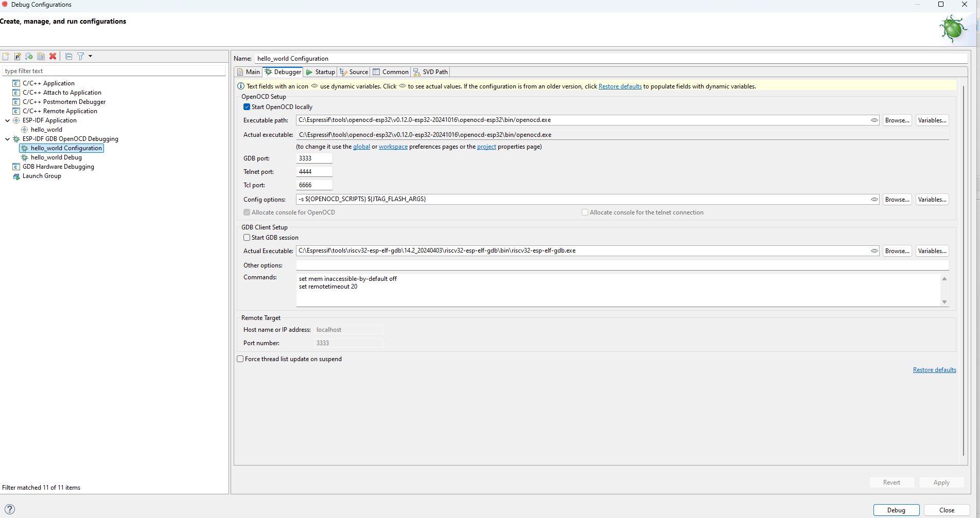Toggle Allocate console for OpenOCD checkbox

(x=247, y=212)
